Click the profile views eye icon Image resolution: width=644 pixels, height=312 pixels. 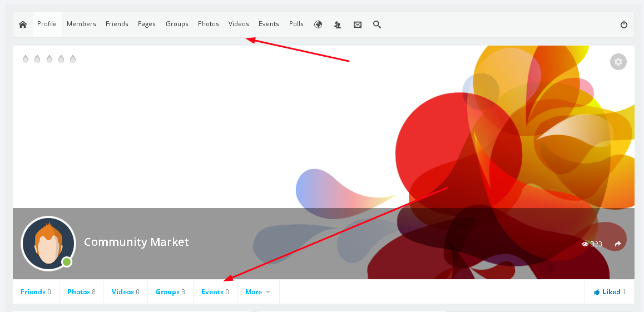coord(585,244)
